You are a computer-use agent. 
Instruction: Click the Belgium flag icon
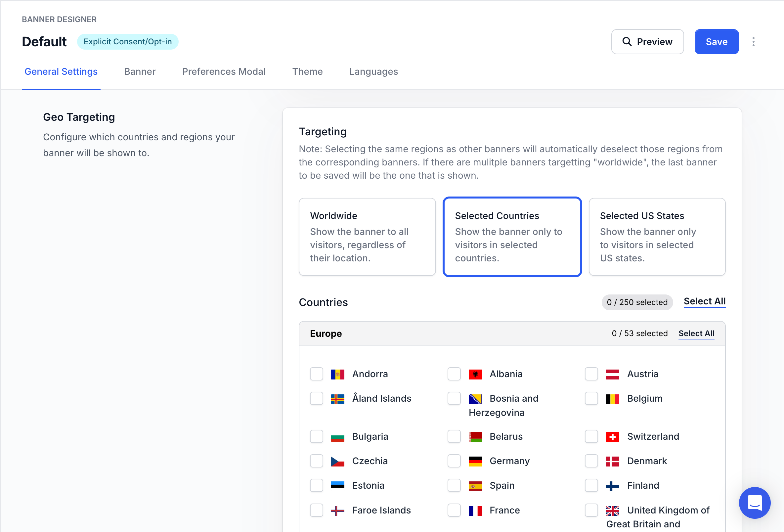tap(612, 399)
